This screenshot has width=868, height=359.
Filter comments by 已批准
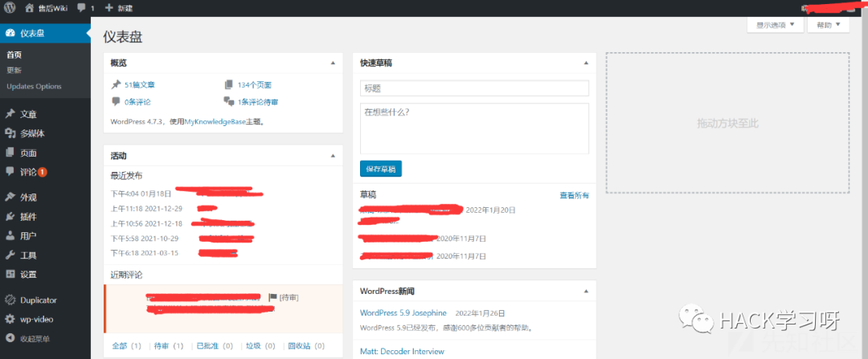coord(207,345)
